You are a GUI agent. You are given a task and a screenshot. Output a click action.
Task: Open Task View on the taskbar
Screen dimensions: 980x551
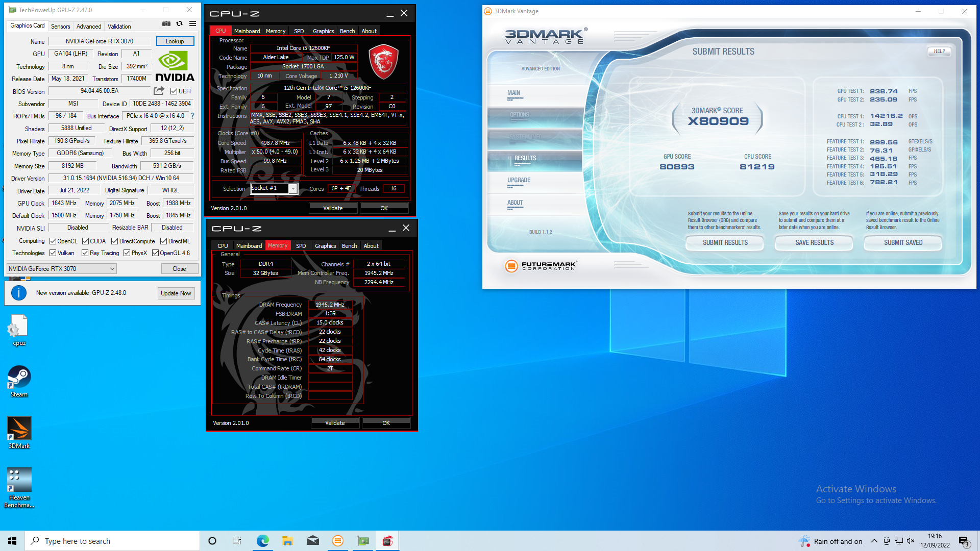click(x=237, y=541)
